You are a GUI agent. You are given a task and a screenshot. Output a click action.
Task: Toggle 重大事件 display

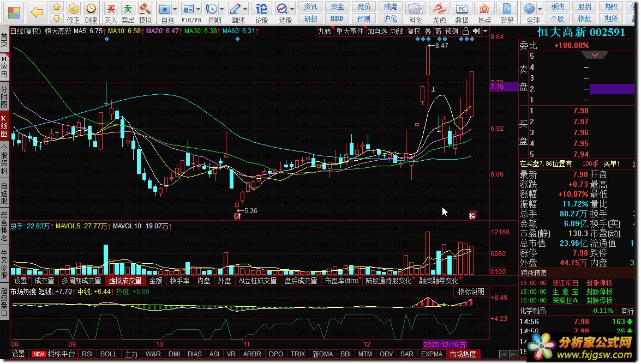350,31
